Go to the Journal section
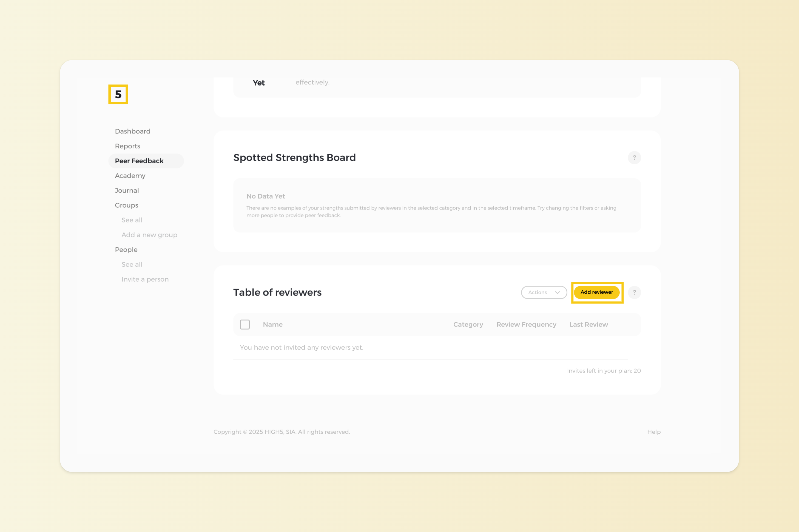 (x=127, y=190)
